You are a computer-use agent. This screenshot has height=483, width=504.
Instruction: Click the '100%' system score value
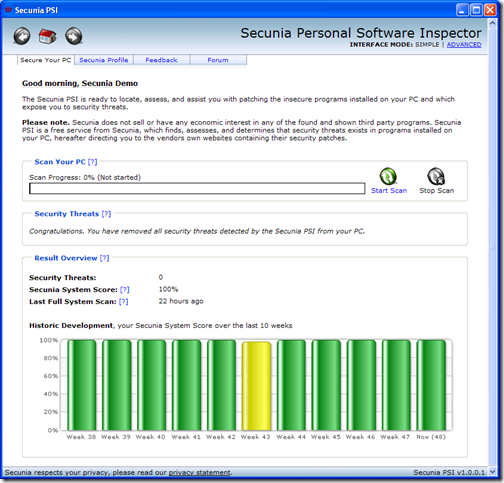pos(168,289)
